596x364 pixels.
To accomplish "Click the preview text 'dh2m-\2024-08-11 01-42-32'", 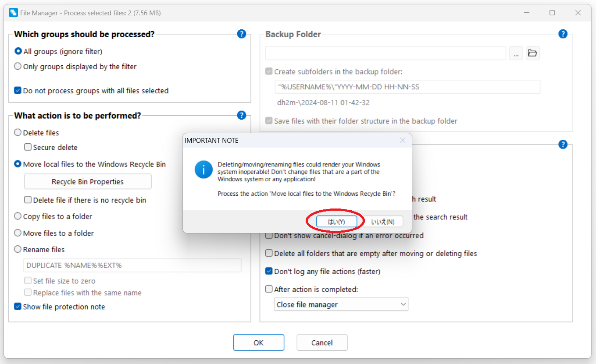I will tap(323, 103).
